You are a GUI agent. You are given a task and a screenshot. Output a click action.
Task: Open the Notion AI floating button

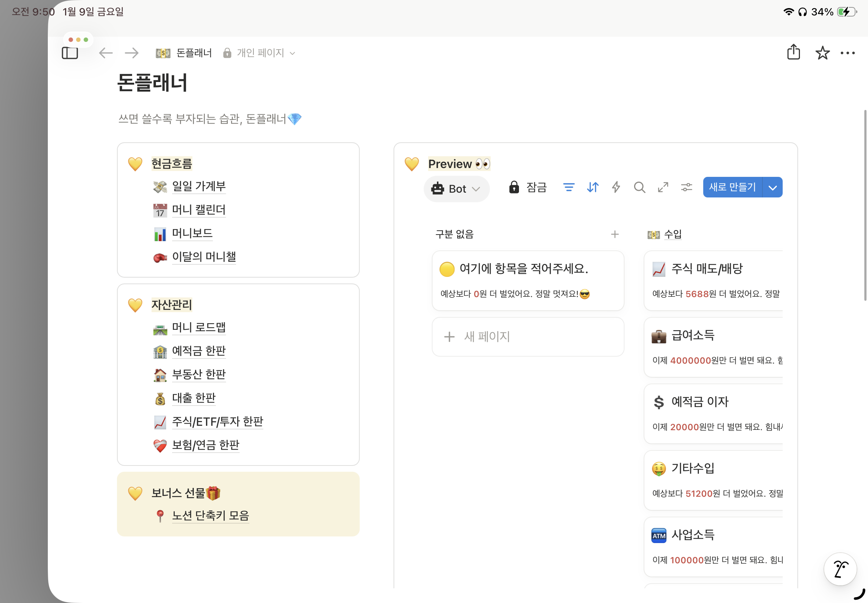click(840, 569)
